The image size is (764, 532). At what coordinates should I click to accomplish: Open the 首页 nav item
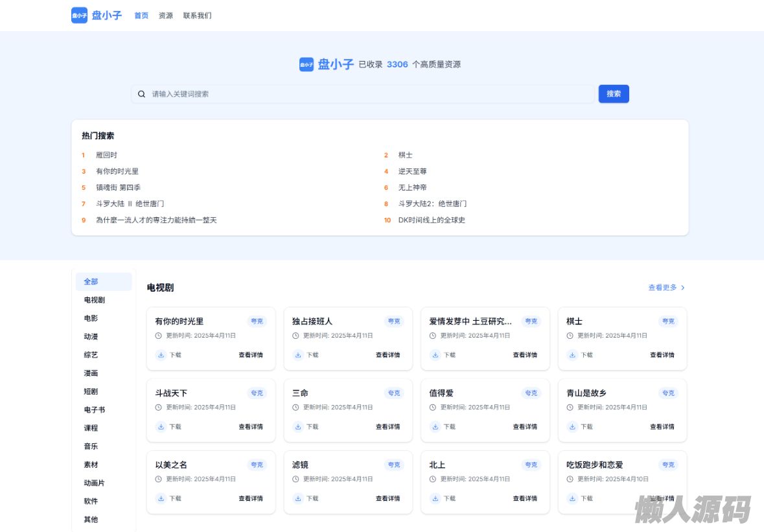coord(141,16)
